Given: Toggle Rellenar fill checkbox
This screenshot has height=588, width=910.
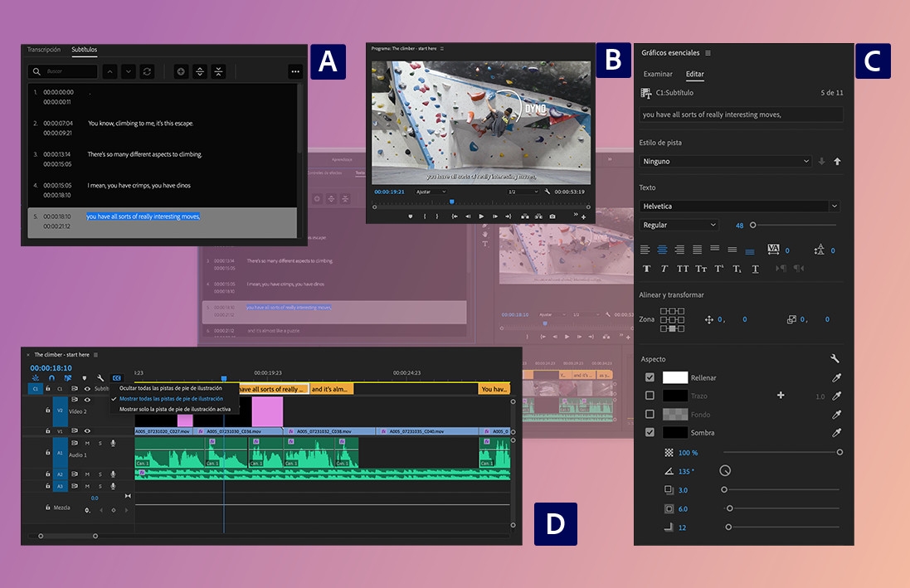Looking at the screenshot, I should [650, 377].
